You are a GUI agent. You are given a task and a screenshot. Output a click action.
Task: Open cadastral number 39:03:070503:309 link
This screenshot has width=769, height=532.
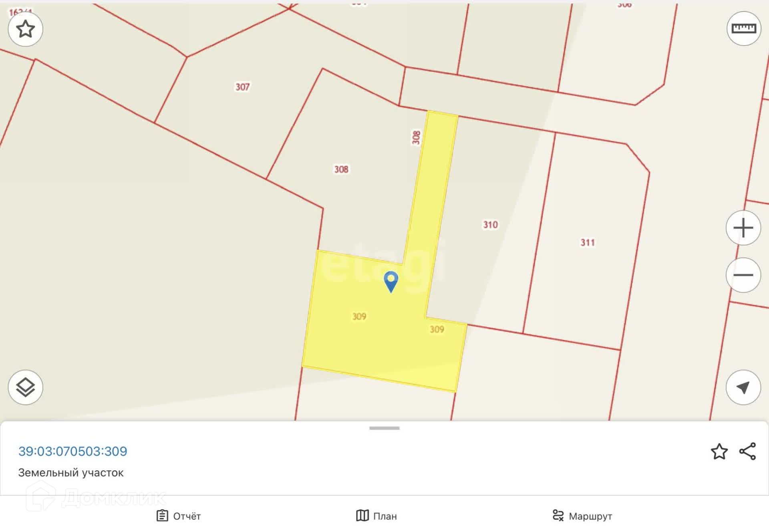(x=73, y=451)
